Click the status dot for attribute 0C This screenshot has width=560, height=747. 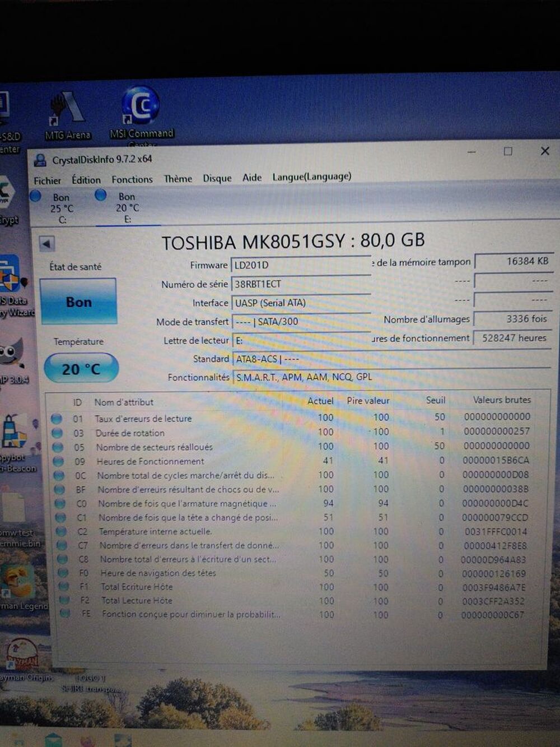point(59,475)
